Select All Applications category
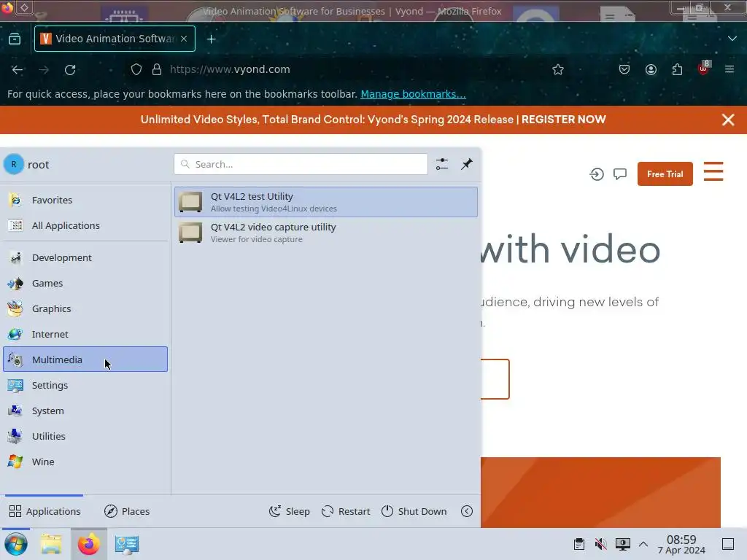 coord(85,226)
